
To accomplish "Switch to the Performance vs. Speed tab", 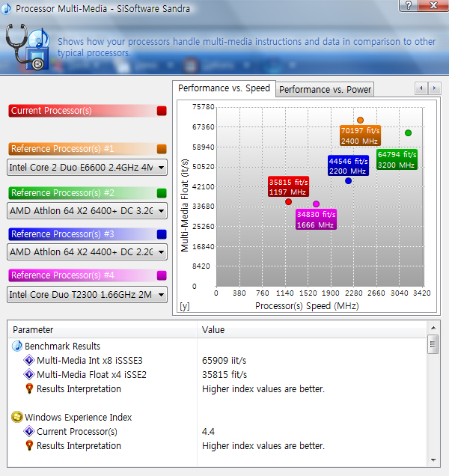I will pos(224,88).
